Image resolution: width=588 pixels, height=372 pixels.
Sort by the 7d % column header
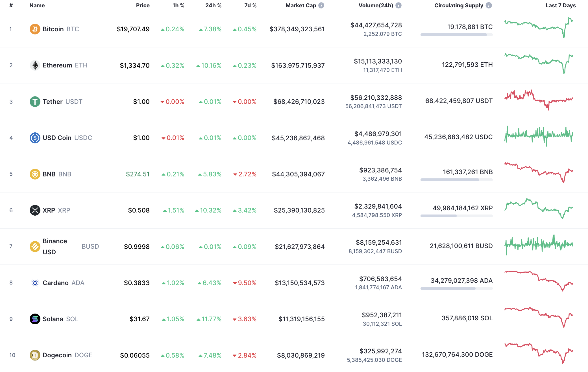click(x=250, y=5)
